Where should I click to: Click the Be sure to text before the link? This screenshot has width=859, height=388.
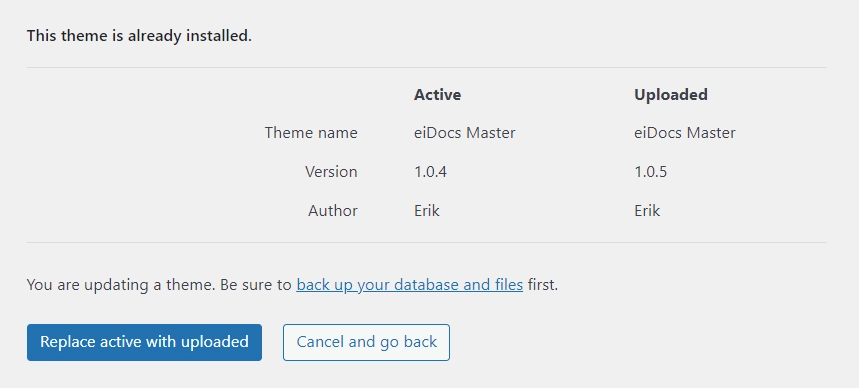(256, 285)
